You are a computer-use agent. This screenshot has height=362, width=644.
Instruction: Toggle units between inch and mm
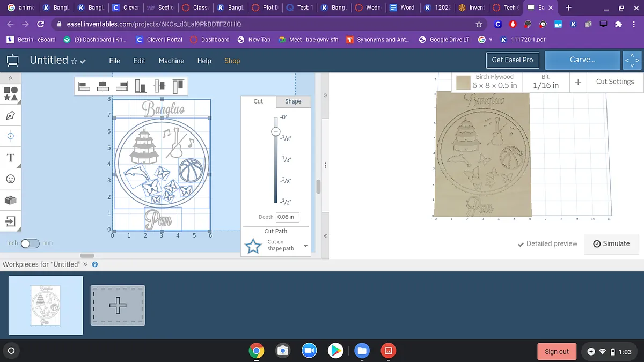(x=30, y=243)
